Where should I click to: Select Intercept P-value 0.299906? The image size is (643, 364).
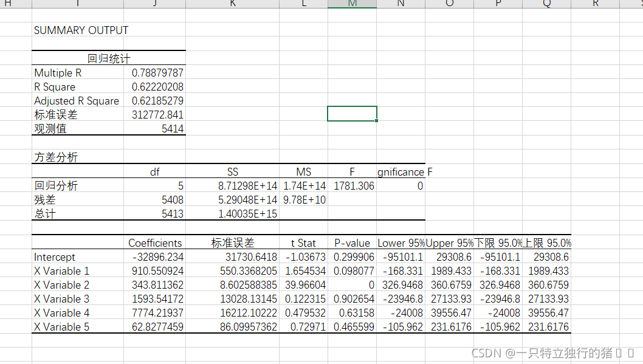352,257
